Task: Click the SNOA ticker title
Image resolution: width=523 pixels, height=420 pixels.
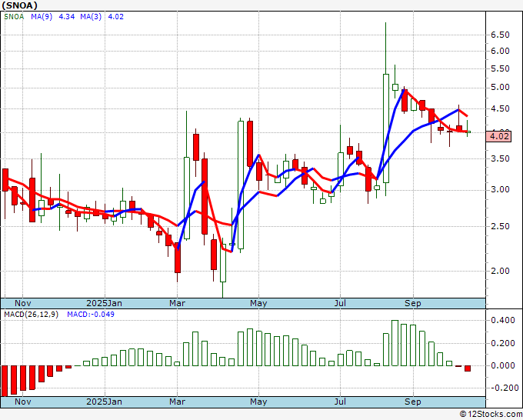Action: coord(20,5)
